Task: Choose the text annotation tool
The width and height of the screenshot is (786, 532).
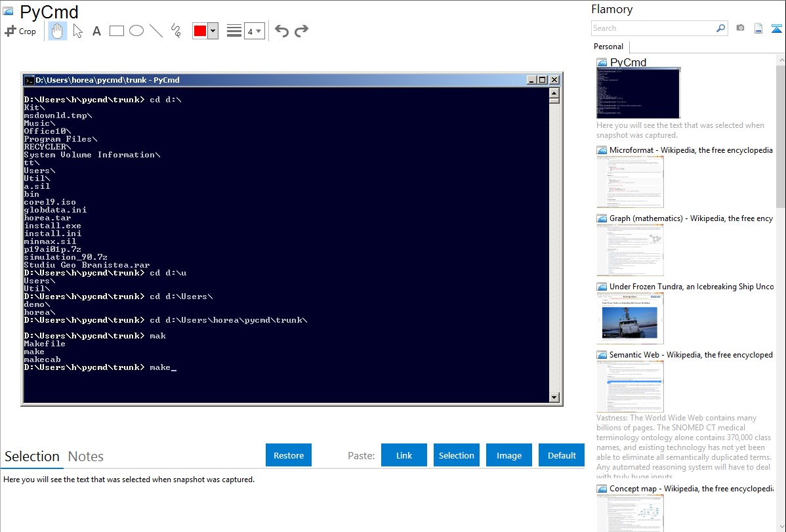Action: pyautogui.click(x=96, y=31)
